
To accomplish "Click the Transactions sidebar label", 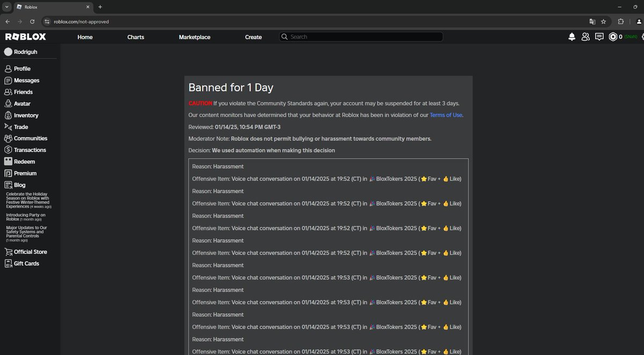I will tap(30, 150).
